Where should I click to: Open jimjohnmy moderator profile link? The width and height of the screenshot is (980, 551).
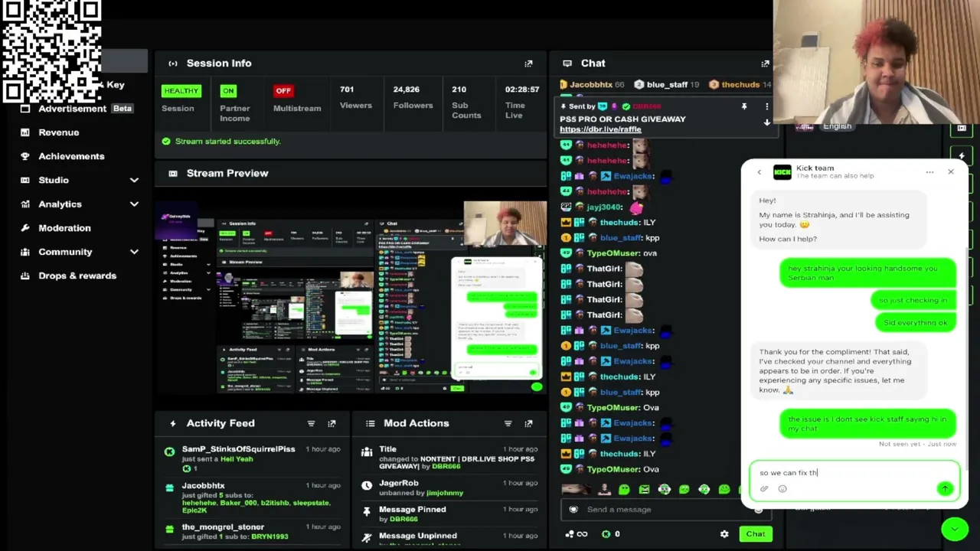[444, 493]
